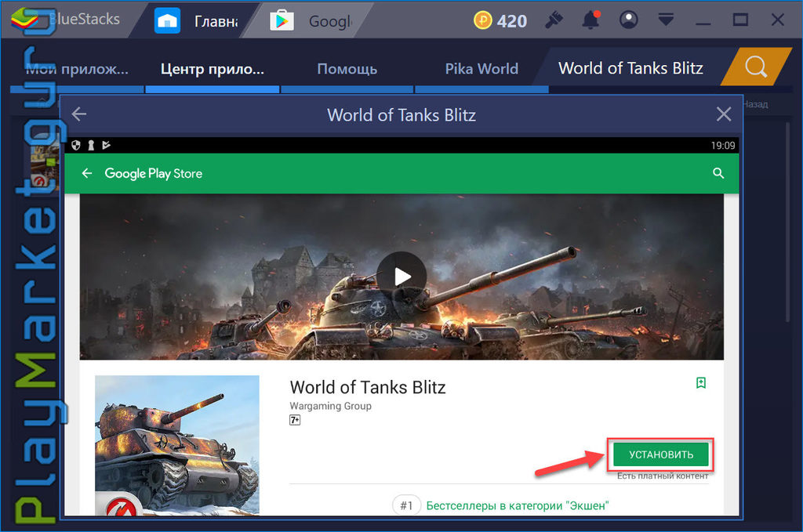Select the World of Tanks Blitz tab
Screen dimensions: 803x532
click(x=630, y=68)
